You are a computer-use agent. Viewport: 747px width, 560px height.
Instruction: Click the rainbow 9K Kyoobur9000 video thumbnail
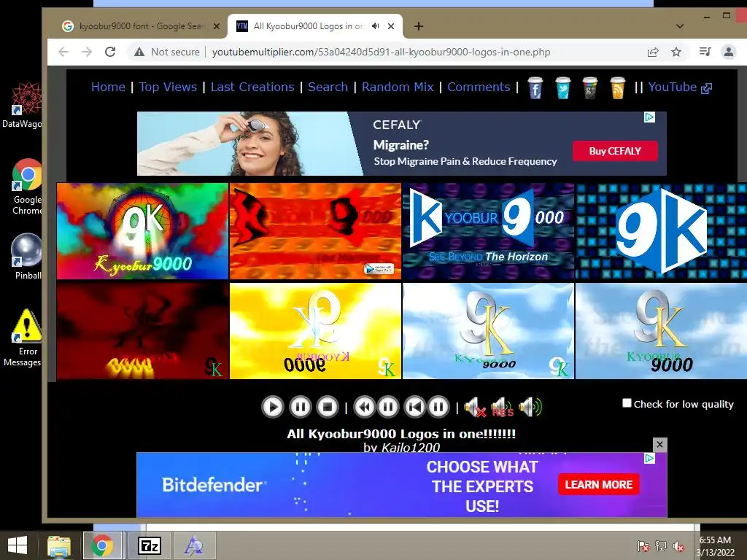142,231
